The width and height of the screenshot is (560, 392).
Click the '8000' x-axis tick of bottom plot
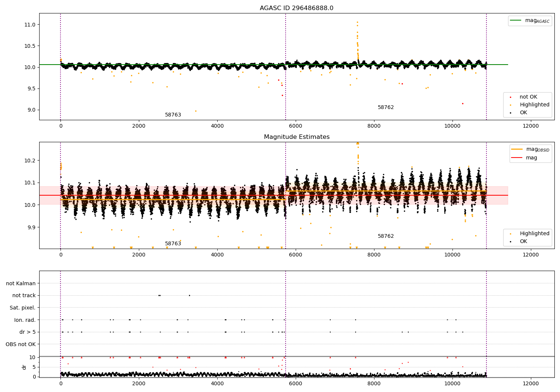click(374, 383)
